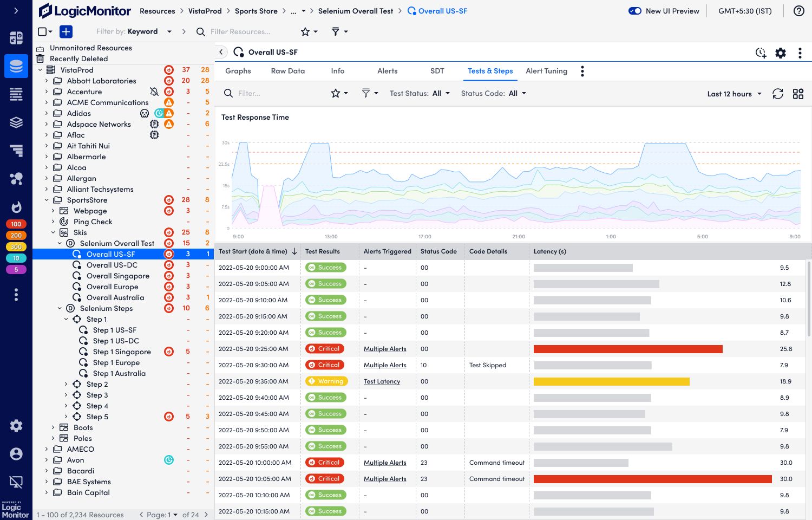Open the favorites star dropdown in tests toolbar
812x520 pixels.
[339, 93]
